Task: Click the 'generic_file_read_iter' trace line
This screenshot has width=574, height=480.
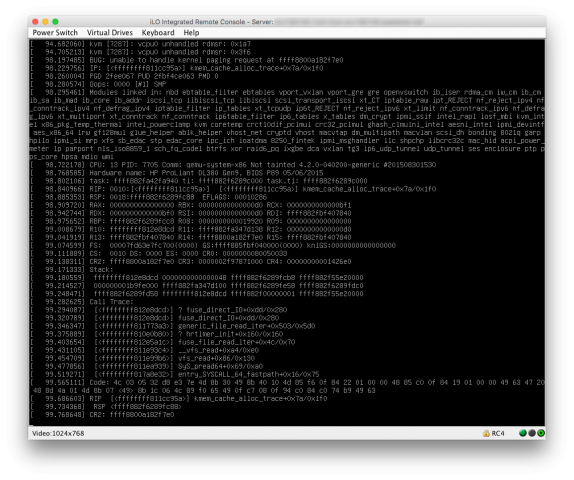Action: [x=173, y=326]
